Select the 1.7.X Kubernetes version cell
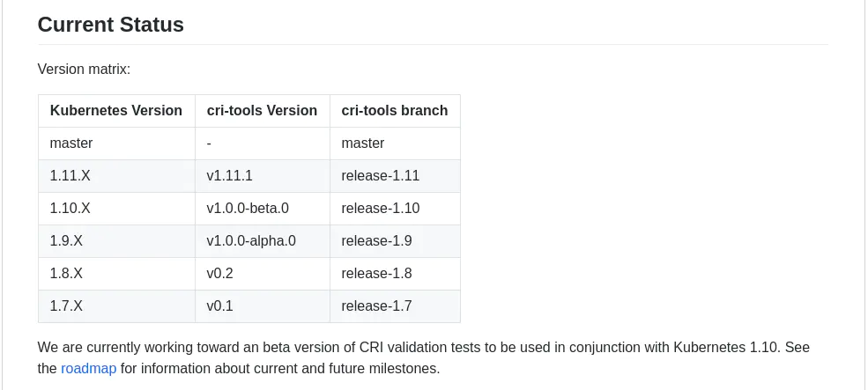 [x=66, y=306]
